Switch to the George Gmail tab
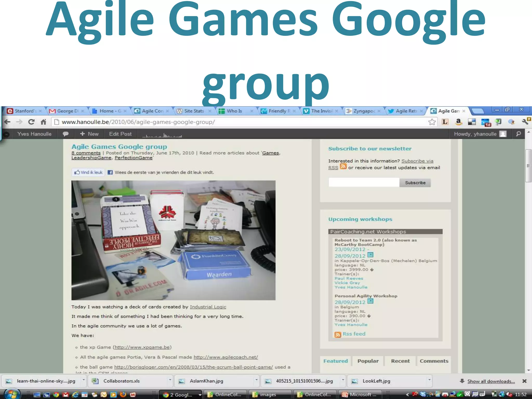The width and height of the screenshot is (532, 399). coord(67,111)
